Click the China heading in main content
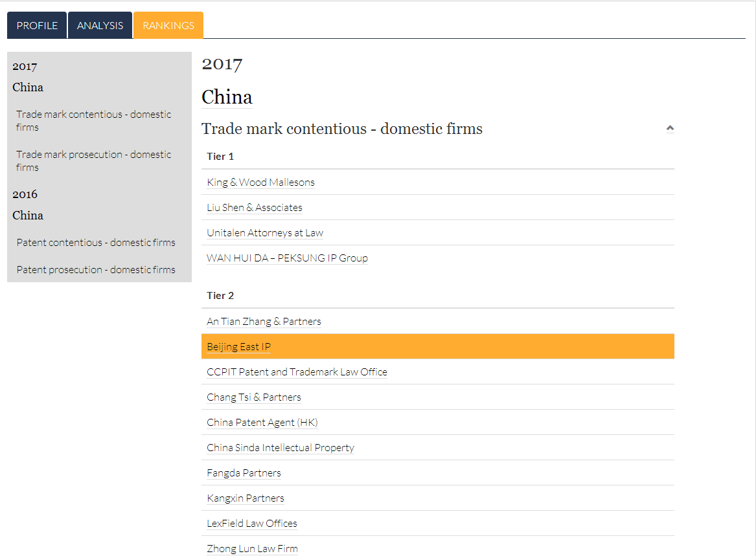Viewport: 756px width, 556px height. click(227, 97)
